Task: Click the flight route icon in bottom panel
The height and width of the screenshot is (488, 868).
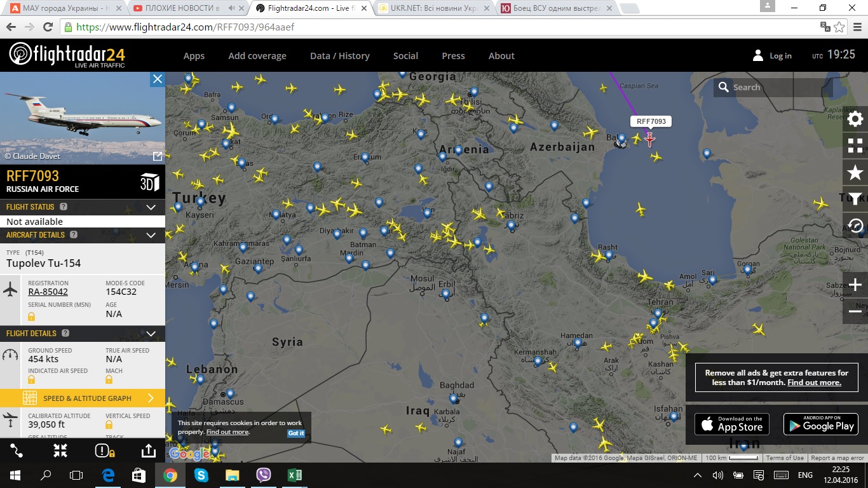Action: tap(17, 451)
